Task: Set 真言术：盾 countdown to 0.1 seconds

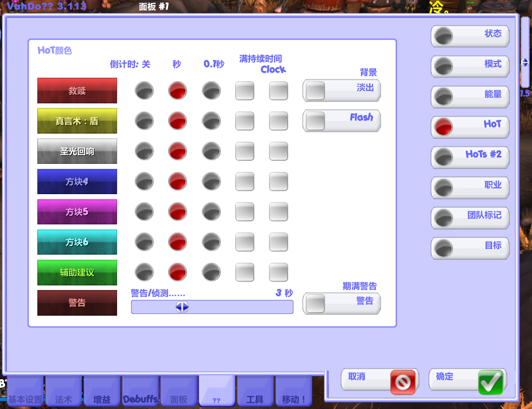Action: (x=211, y=121)
